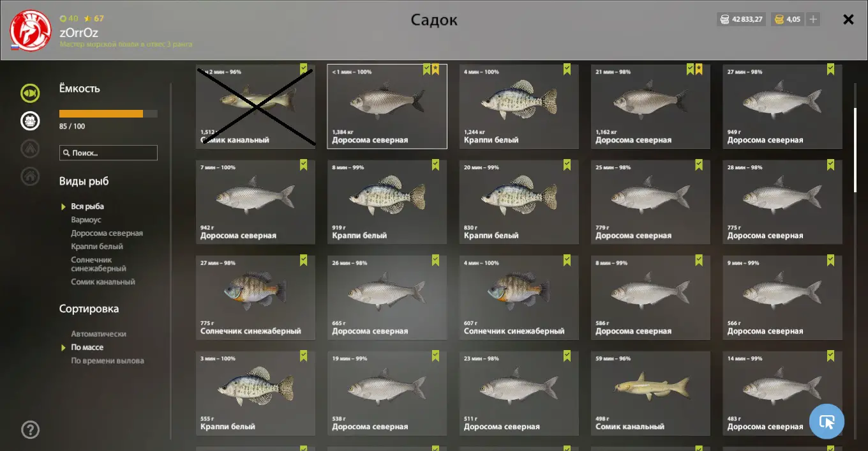This screenshot has width=868, height=451.
Task: Open the help question mark icon
Action: click(x=30, y=430)
